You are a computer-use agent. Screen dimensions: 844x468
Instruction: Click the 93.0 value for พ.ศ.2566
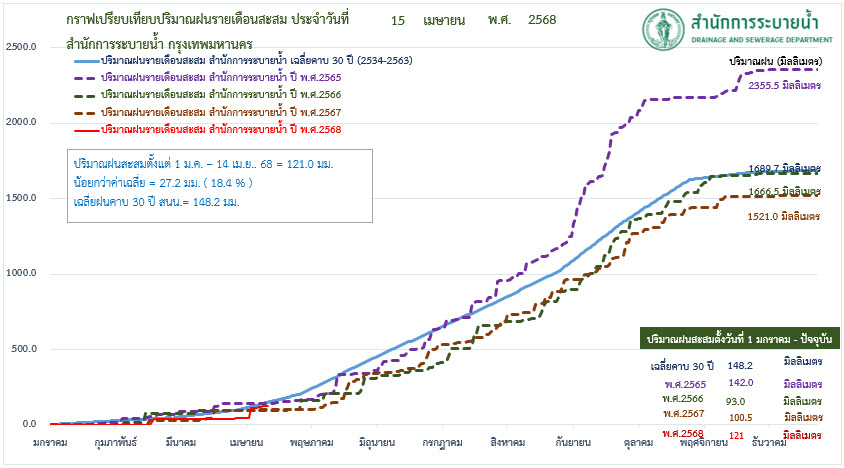point(736,400)
